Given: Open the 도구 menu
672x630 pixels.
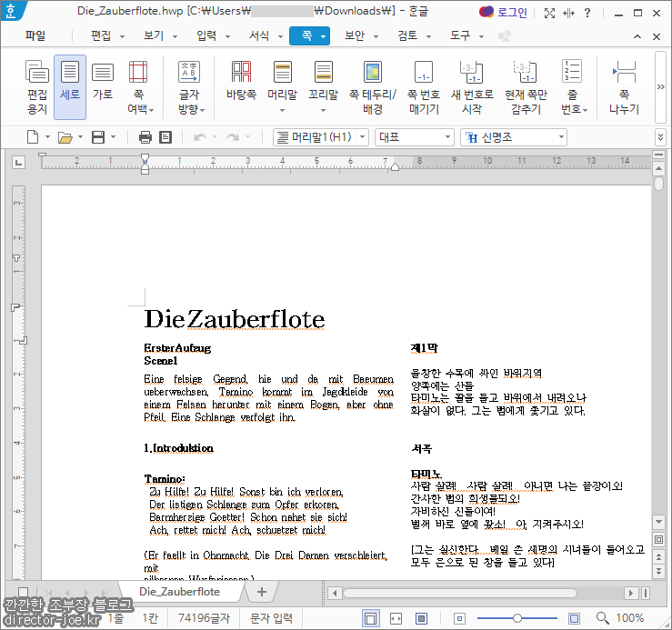Looking at the screenshot, I should pyautogui.click(x=466, y=35).
